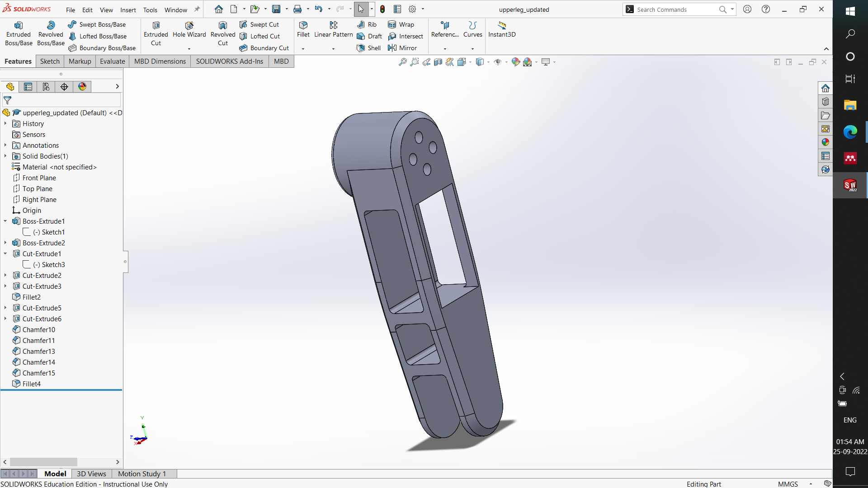The image size is (868, 488).
Task: Select the Rib feature tool
Action: [x=367, y=24]
